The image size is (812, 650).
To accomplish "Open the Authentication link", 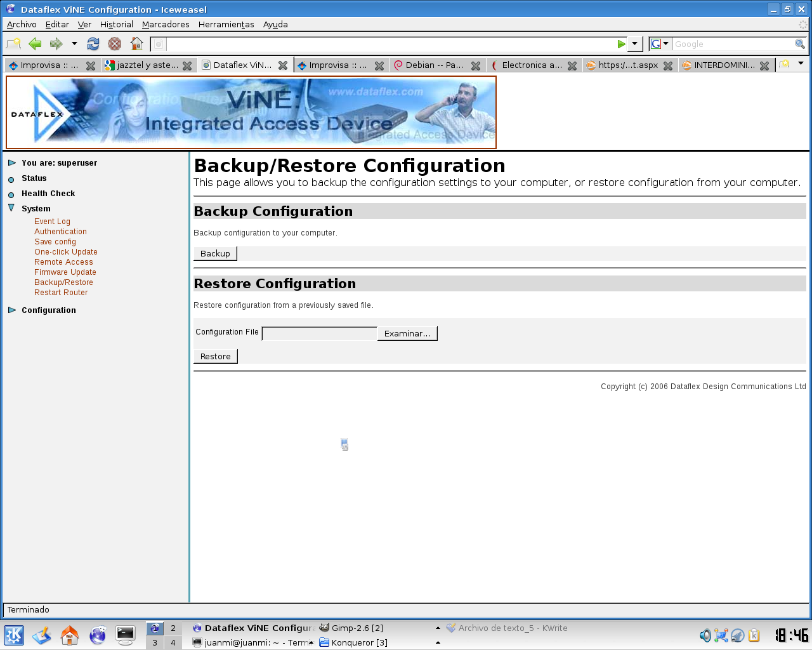I will click(x=60, y=232).
